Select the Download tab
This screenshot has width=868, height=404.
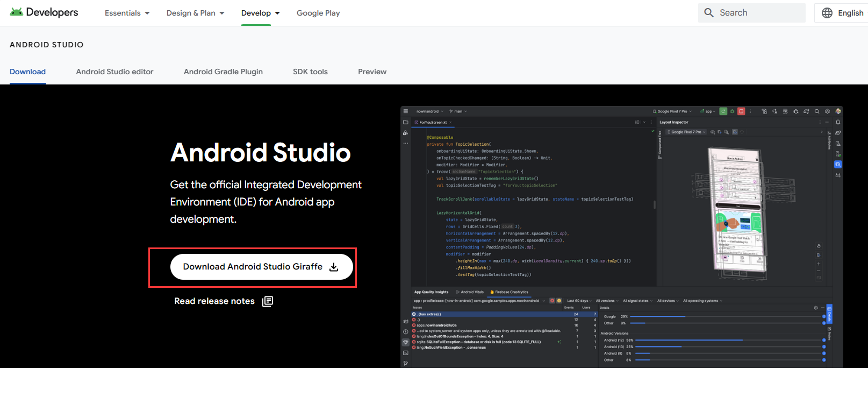[x=28, y=72]
